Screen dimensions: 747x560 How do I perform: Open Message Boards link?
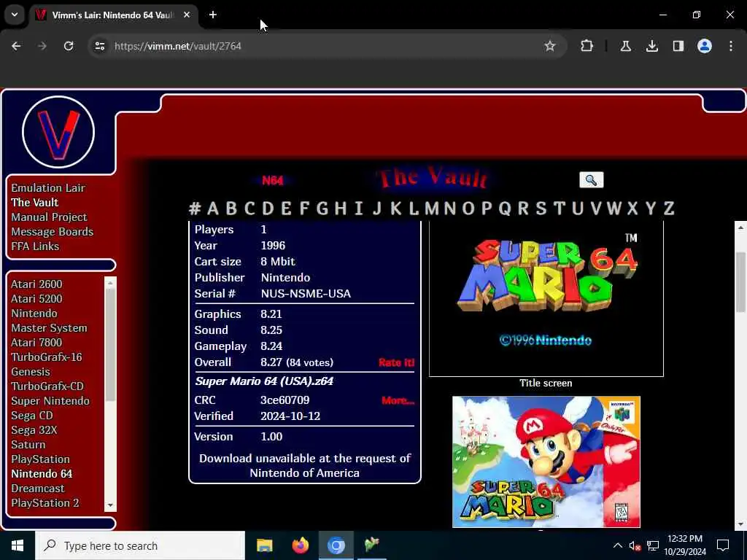point(53,232)
